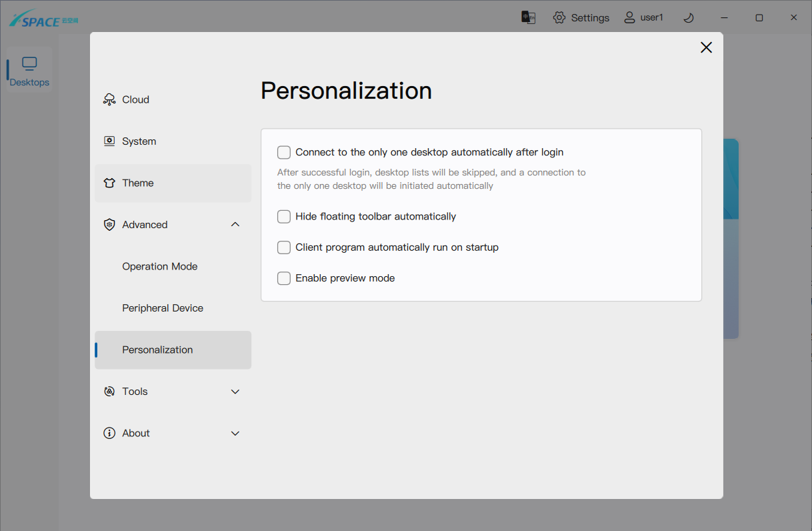Open the user1 account menu
Image resolution: width=812 pixels, height=531 pixels.
[x=643, y=18]
